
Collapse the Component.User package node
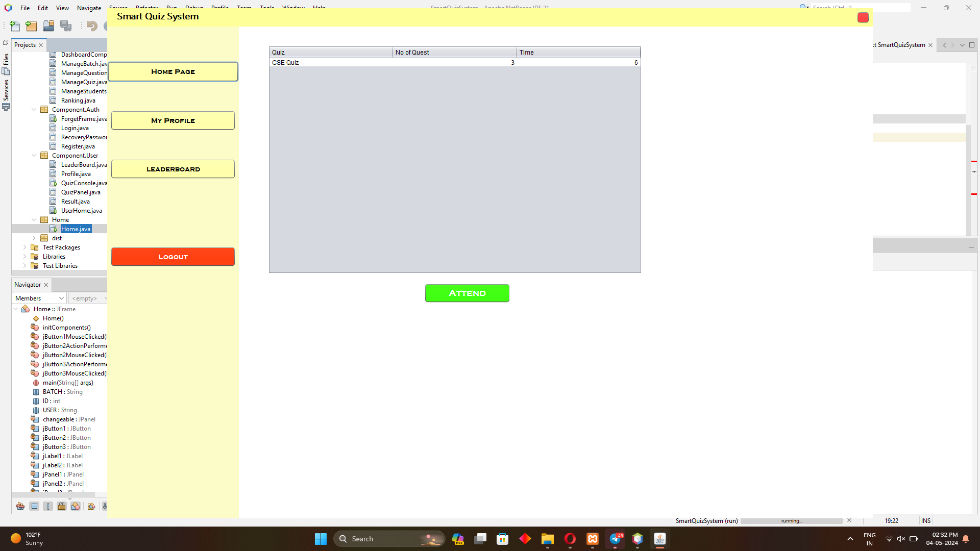[x=34, y=156]
